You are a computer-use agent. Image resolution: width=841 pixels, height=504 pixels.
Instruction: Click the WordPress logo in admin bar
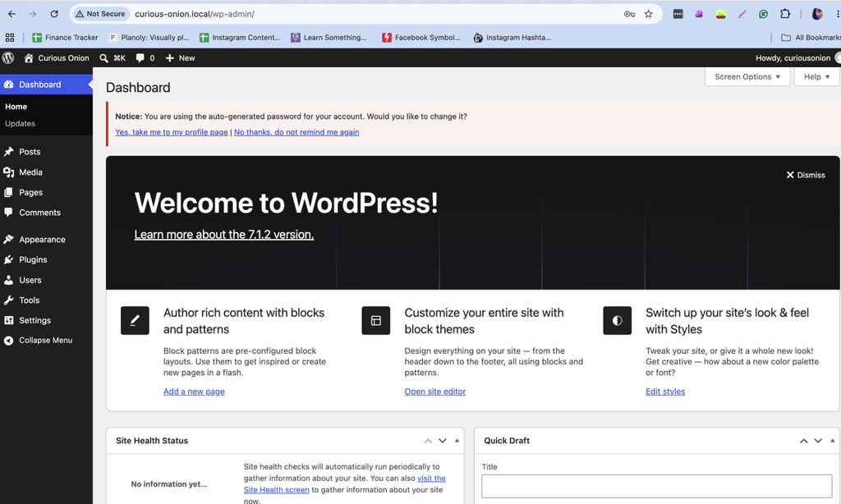pyautogui.click(x=8, y=58)
